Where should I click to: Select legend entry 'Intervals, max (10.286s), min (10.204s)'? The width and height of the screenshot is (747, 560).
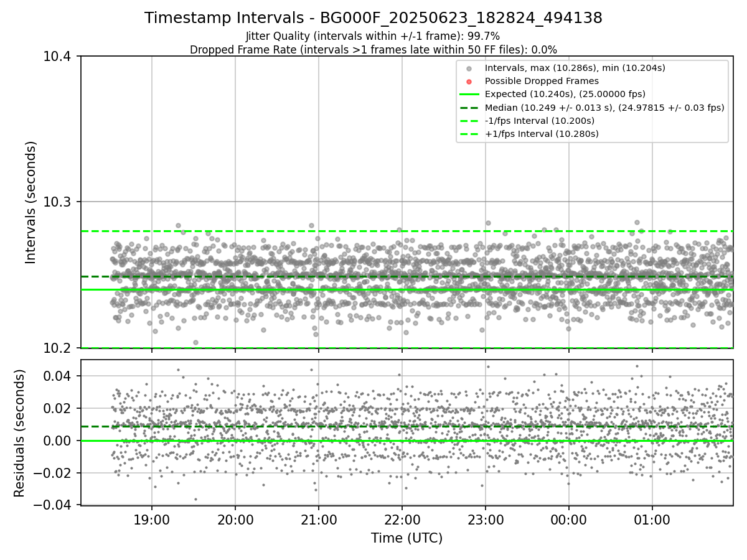pos(575,68)
